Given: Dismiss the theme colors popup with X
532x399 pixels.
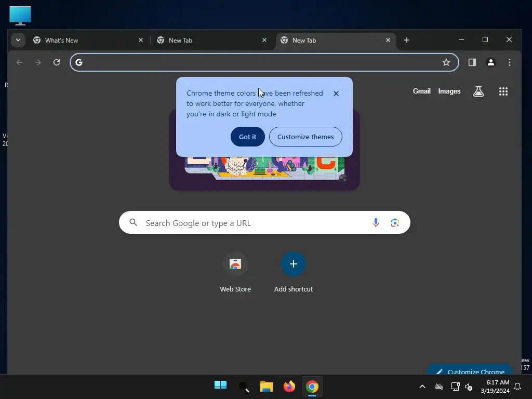Looking at the screenshot, I should point(336,94).
